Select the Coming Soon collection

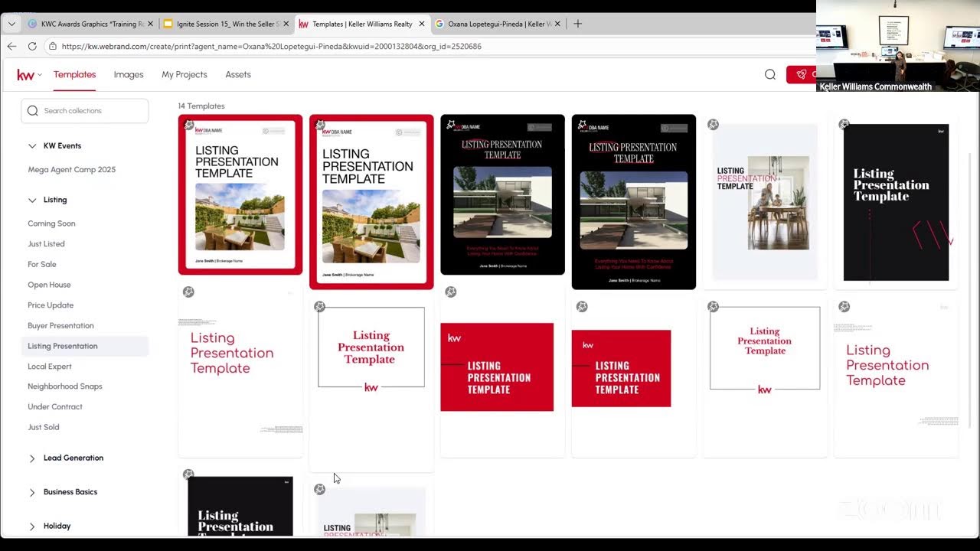pos(51,223)
